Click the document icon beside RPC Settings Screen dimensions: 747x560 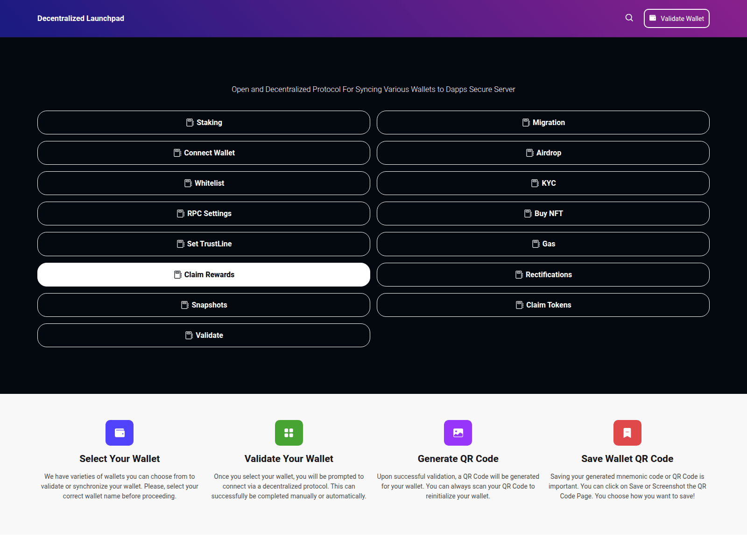click(181, 213)
